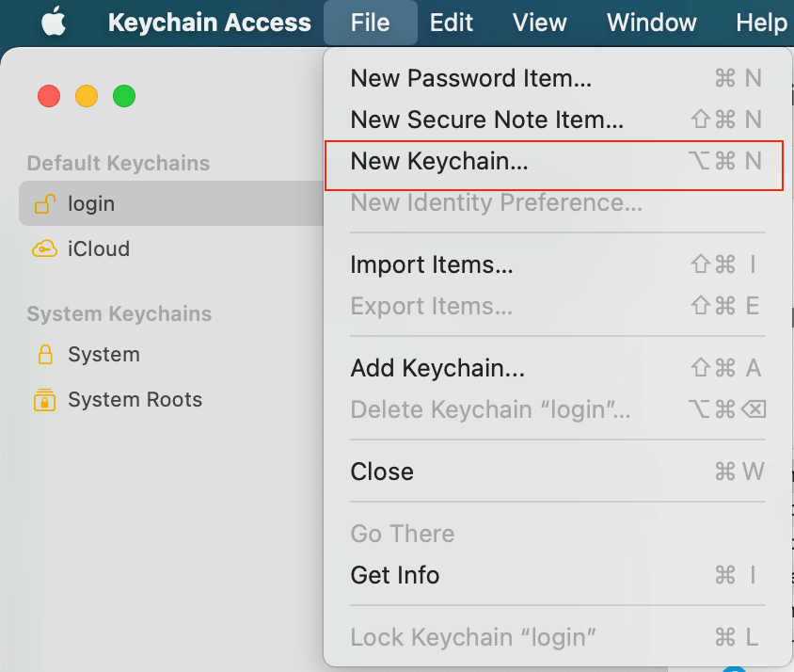Select "Import Items..." from the menu
Viewport: 794px width, 672px height.
pyautogui.click(x=431, y=264)
